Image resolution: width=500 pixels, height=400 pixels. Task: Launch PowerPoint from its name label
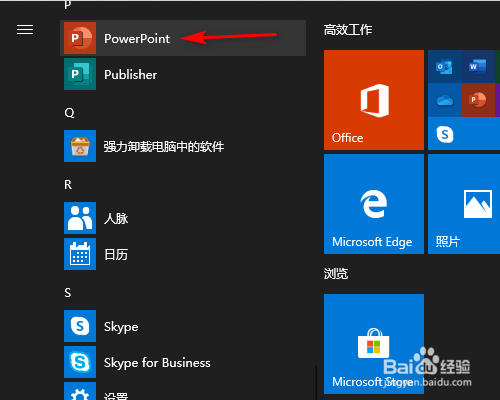point(137,39)
